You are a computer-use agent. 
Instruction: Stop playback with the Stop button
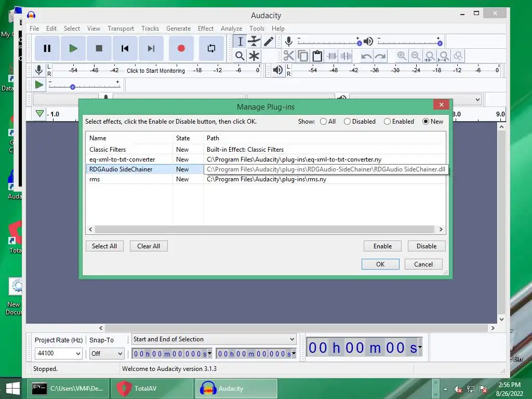pos(99,48)
